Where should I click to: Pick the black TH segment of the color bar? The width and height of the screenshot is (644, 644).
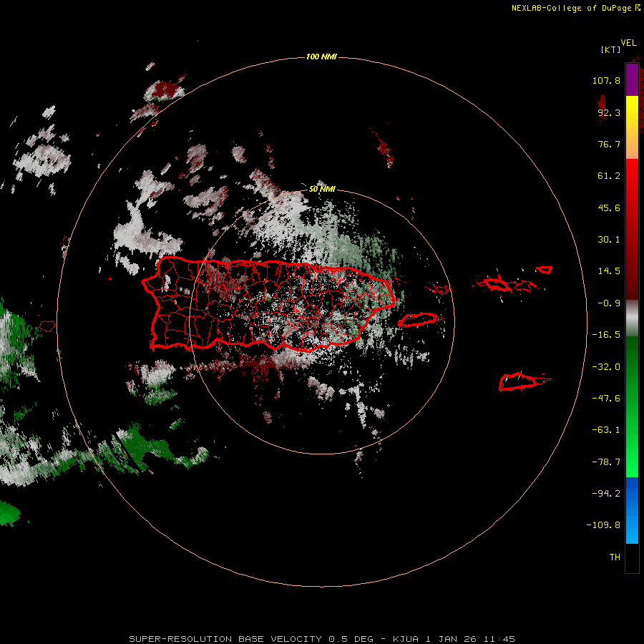click(x=632, y=558)
